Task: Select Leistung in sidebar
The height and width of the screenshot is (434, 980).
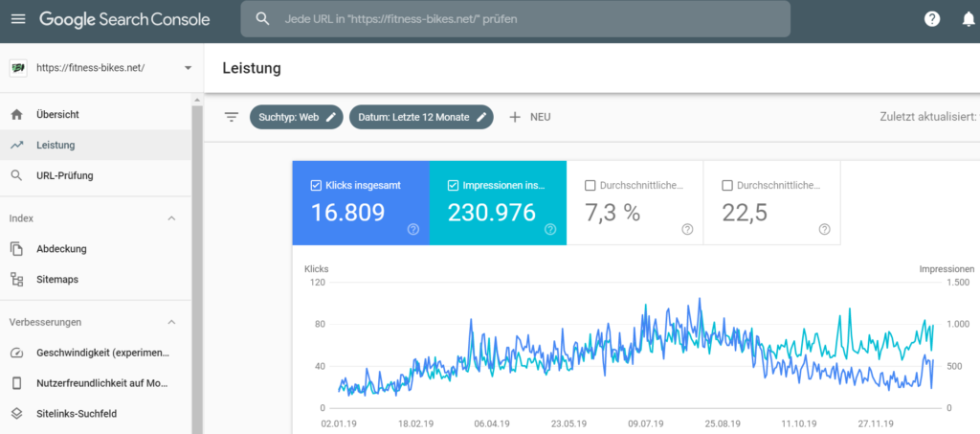Action: click(x=96, y=145)
